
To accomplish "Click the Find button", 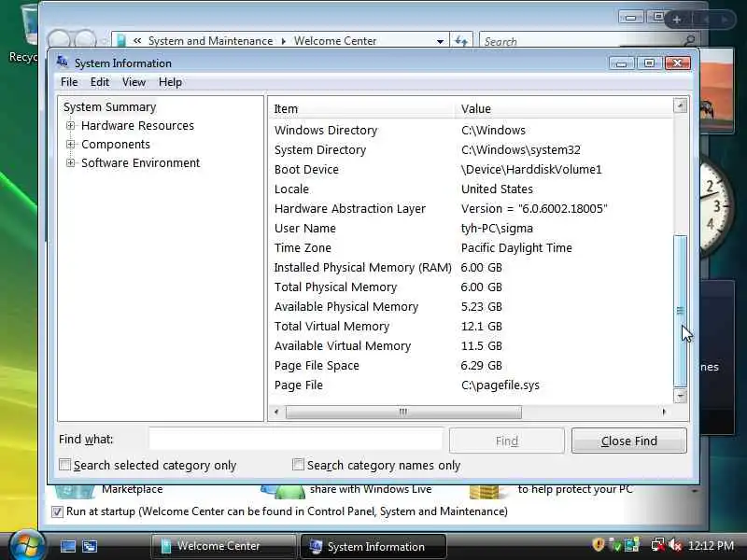I will (507, 441).
